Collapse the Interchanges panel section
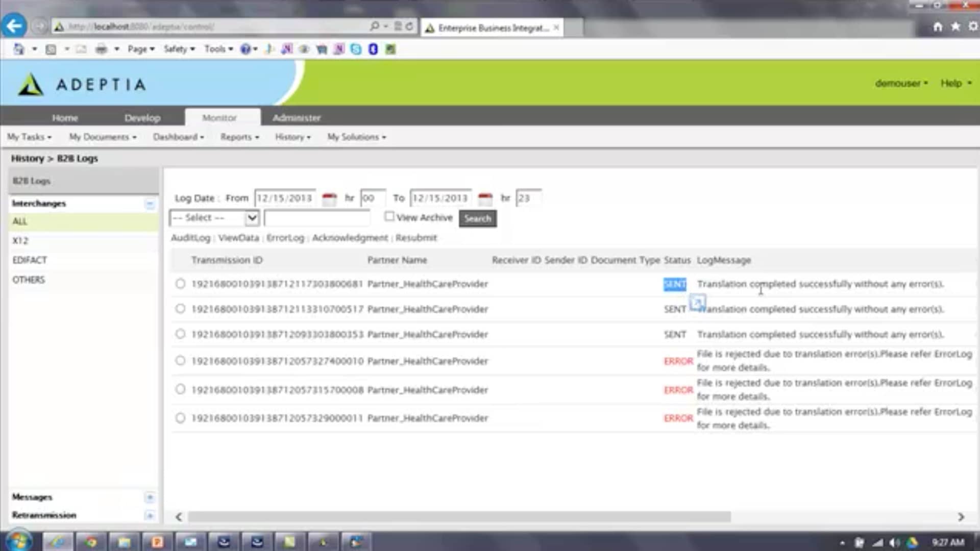 coord(150,204)
